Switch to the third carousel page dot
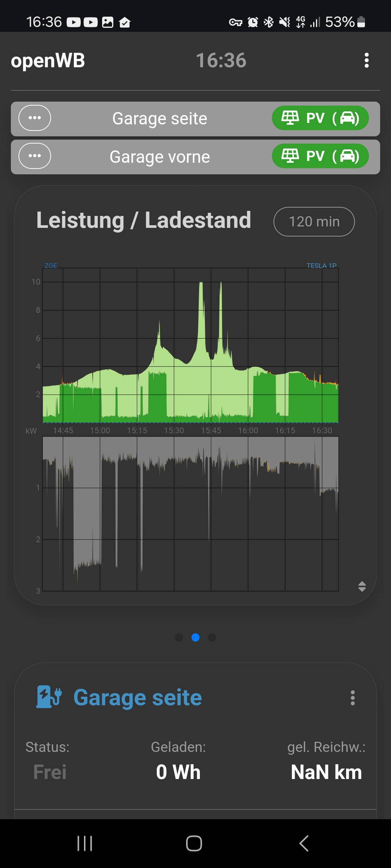This screenshot has height=868, width=391. [212, 637]
